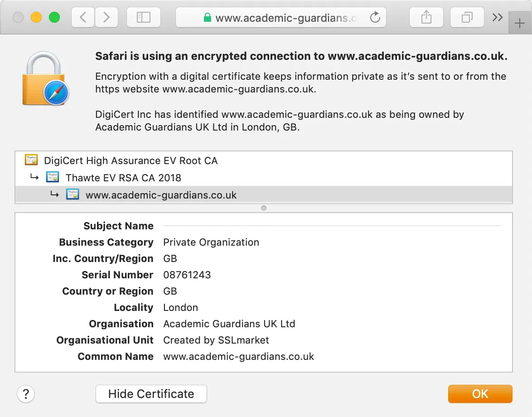
Task: Click the Hide Certificate button
Action: tap(151, 394)
